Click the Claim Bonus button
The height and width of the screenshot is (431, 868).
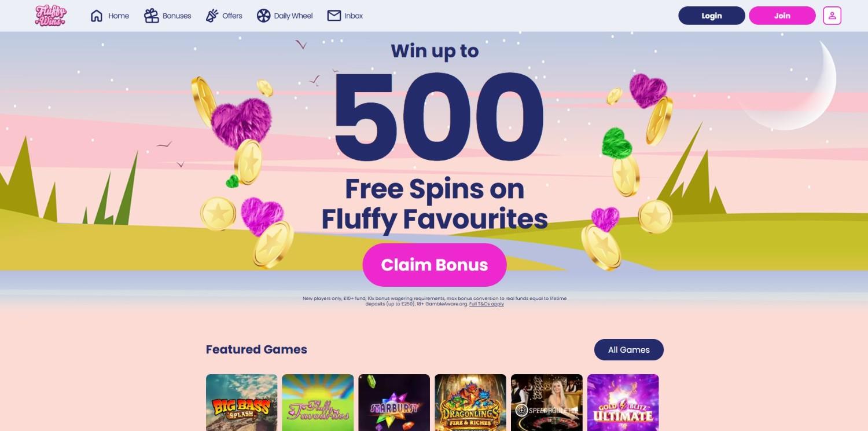(x=434, y=265)
